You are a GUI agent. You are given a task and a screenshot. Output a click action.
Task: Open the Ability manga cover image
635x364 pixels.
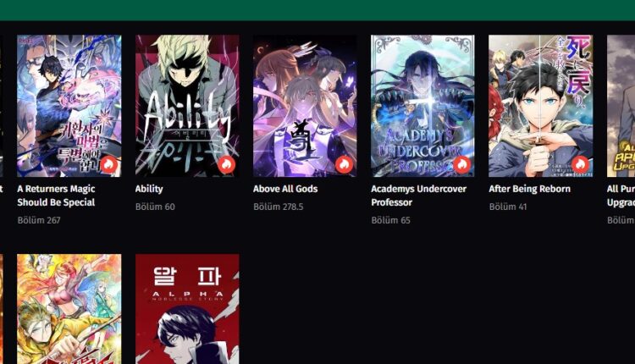pos(187,106)
